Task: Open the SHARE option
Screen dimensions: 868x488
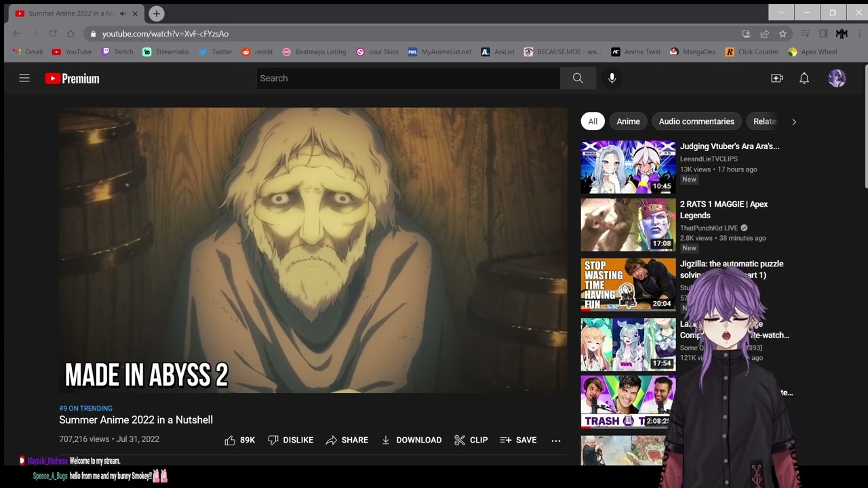Action: click(347, 440)
